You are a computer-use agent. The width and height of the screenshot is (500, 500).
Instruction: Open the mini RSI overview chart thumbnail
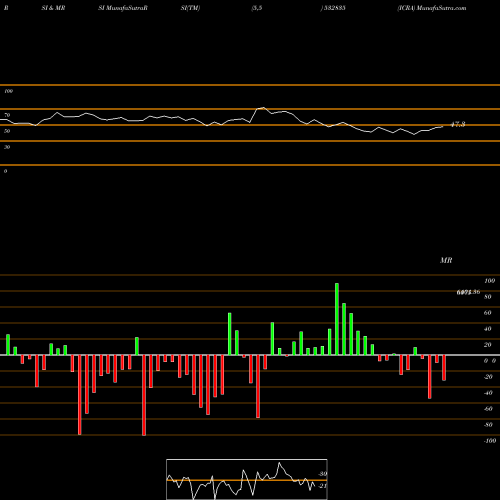(247, 479)
